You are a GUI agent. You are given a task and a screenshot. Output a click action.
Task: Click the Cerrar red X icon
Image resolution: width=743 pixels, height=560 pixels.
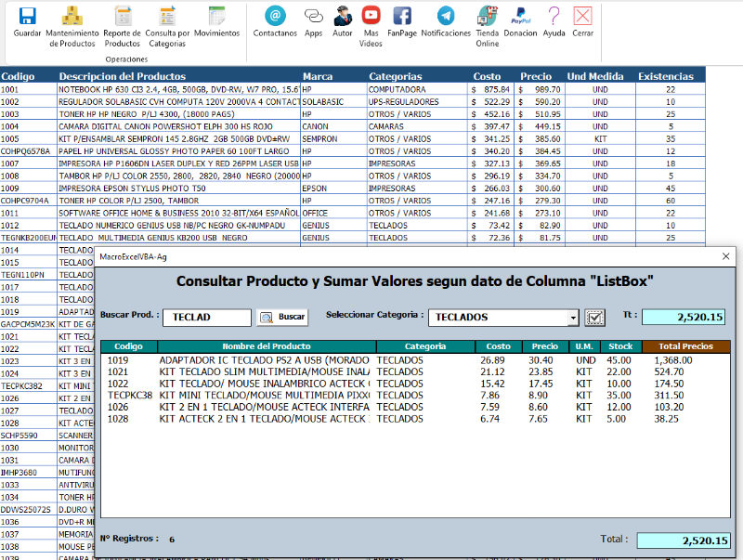click(x=582, y=16)
